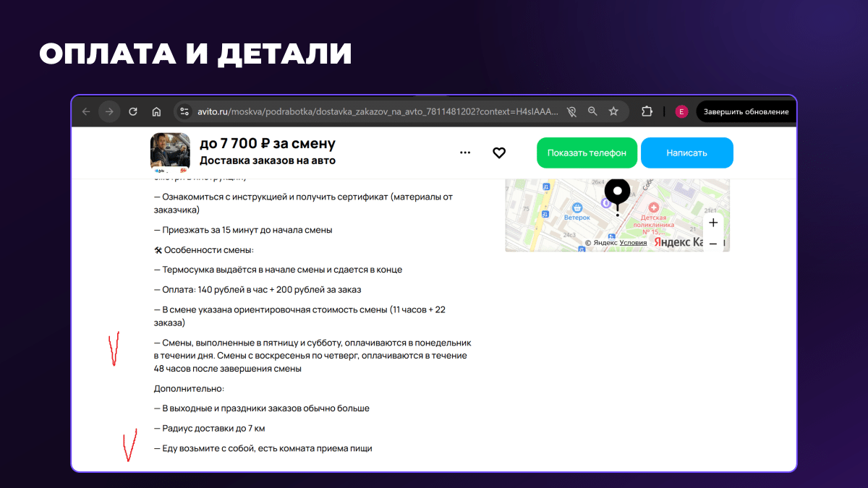This screenshot has height=488, width=868.
Task: Click the line Термосумка выдаётся в начале смены
Action: (278, 270)
